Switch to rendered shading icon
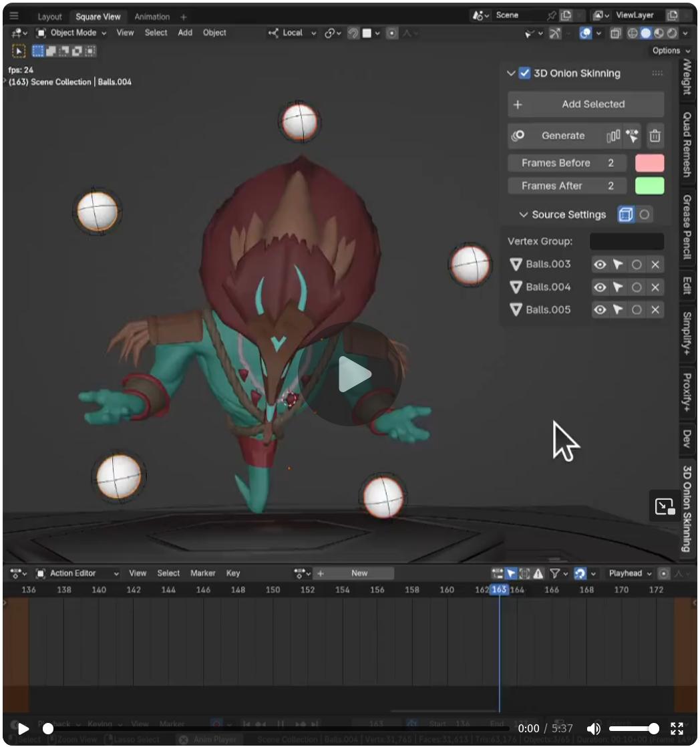 [672, 33]
